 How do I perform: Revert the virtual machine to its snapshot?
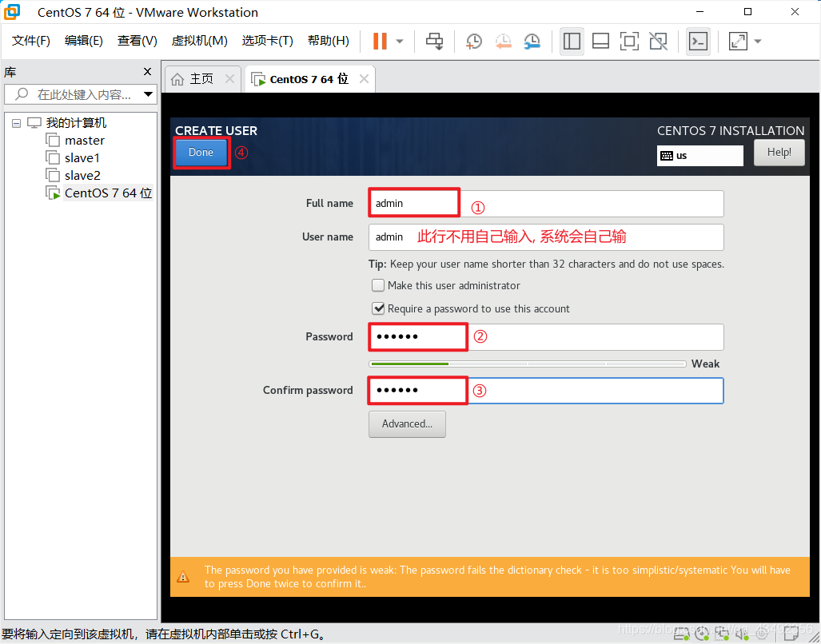click(503, 41)
